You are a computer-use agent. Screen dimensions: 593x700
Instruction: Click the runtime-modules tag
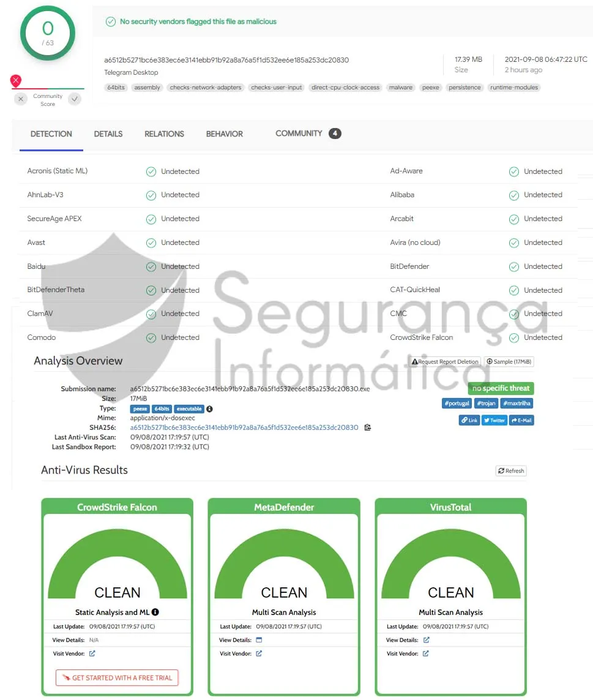514,88
